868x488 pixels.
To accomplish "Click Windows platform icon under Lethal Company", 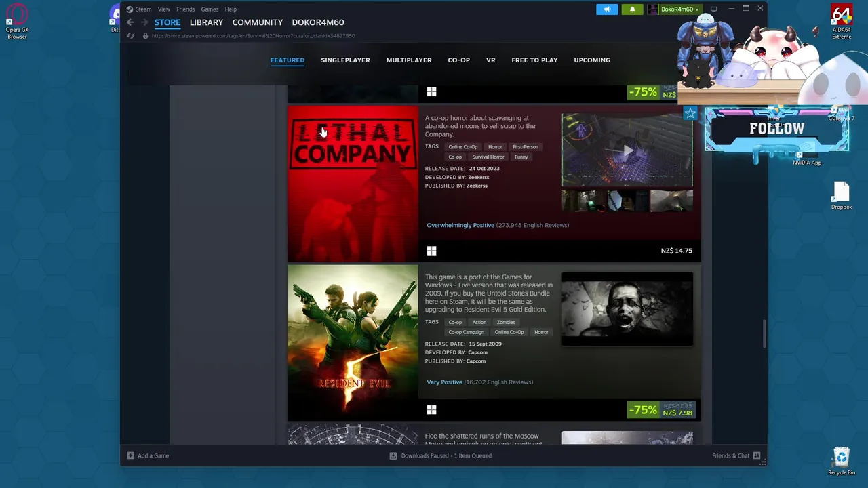I will tap(431, 251).
